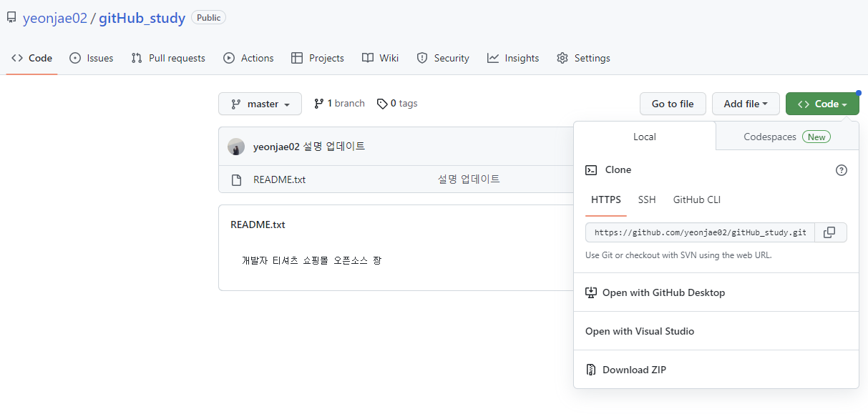
Task: View the Insights tab
Action: (513, 58)
